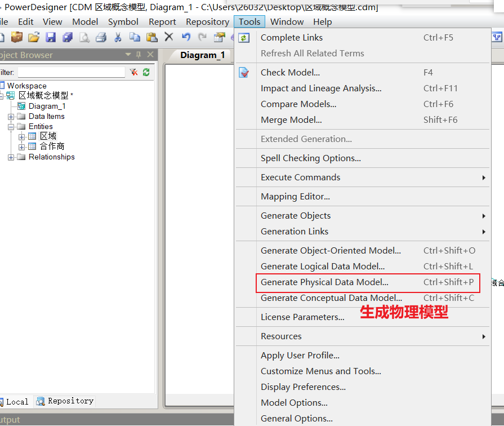Click the Save All toolbar icon

point(68,37)
